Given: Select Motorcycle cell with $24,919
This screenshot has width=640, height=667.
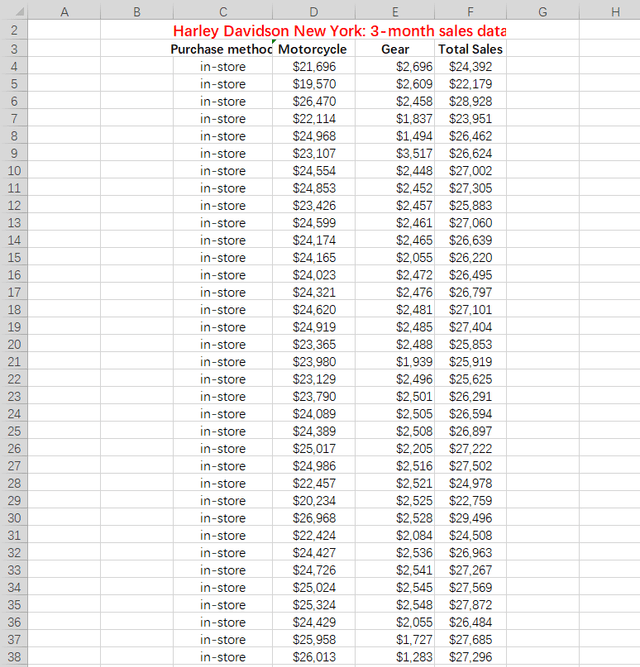Looking at the screenshot, I should coord(314,327).
